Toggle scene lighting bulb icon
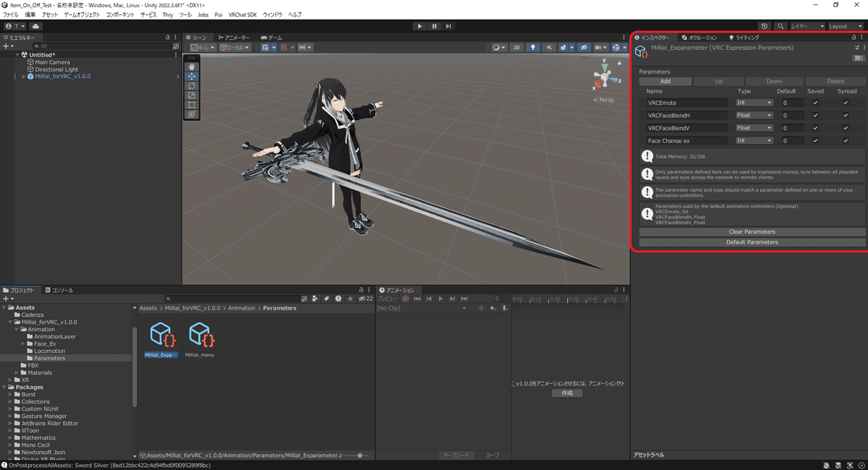Image resolution: width=868 pixels, height=470 pixels. pyautogui.click(x=534, y=48)
